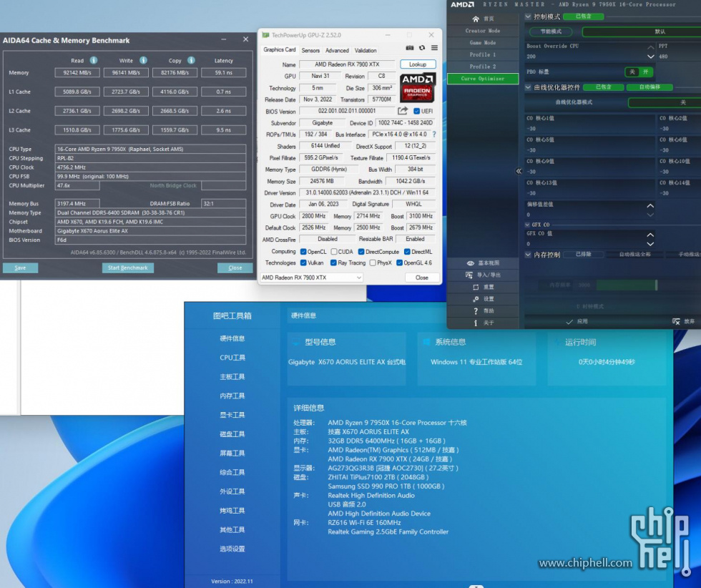
Task: Click the import/export icon (导入/导出)
Action: [x=469, y=275]
